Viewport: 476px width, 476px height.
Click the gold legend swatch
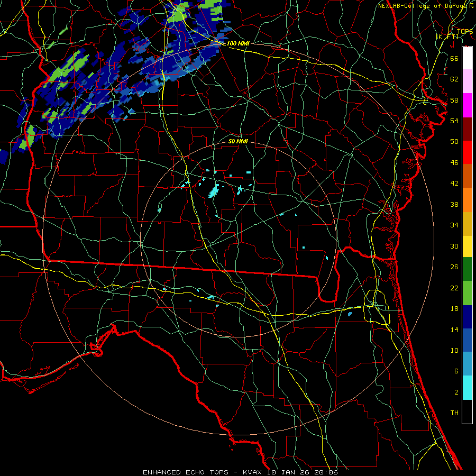pyautogui.click(x=467, y=224)
